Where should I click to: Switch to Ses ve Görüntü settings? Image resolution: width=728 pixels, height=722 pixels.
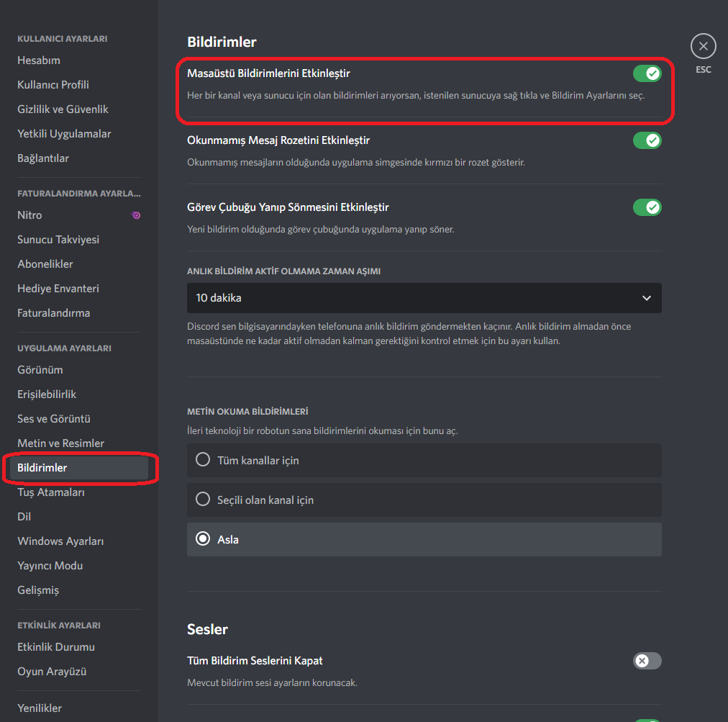point(54,419)
